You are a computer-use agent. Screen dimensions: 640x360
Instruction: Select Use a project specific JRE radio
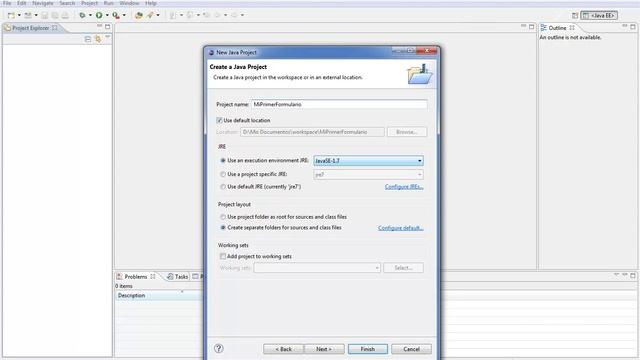[x=223, y=174]
